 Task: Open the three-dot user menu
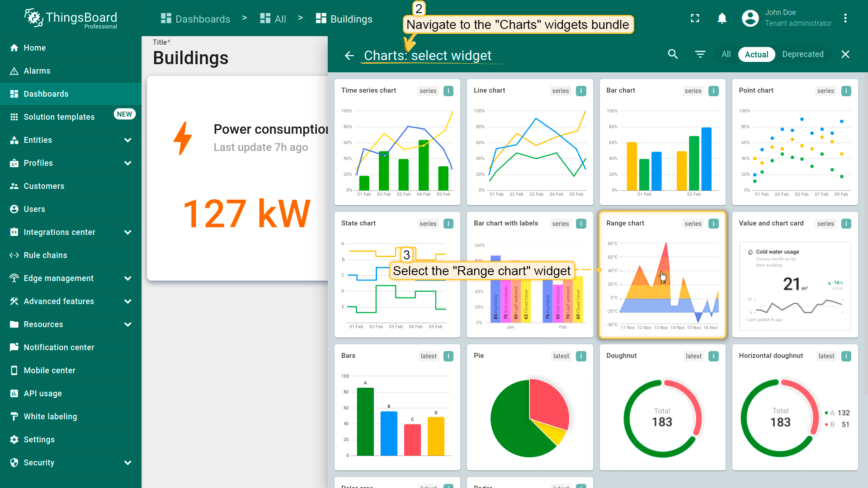click(845, 18)
